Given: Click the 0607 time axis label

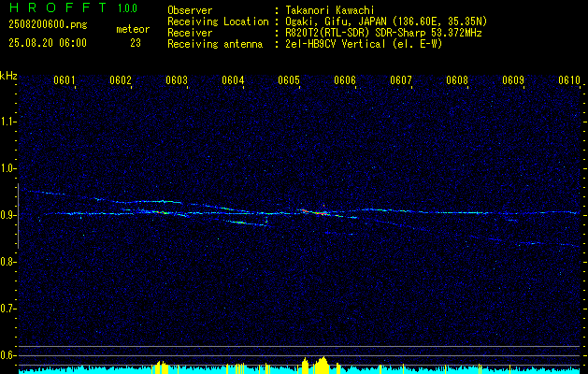Looking at the screenshot, I should (401, 80).
